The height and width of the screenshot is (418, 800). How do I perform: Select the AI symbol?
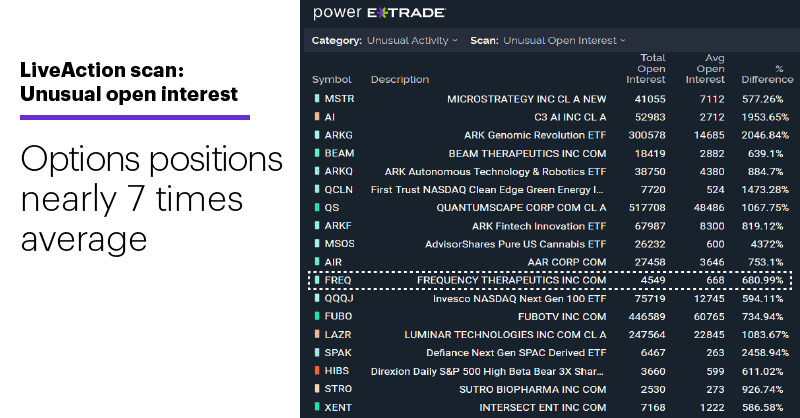pos(330,117)
